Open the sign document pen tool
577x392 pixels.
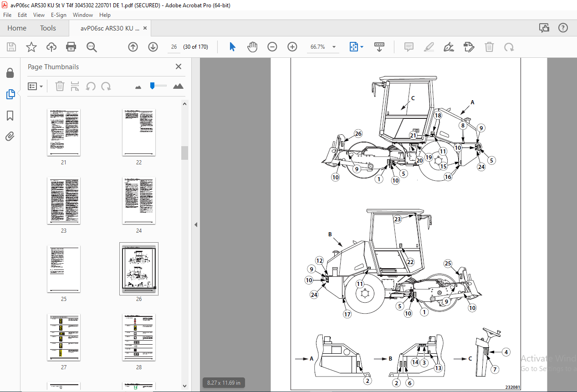point(449,47)
